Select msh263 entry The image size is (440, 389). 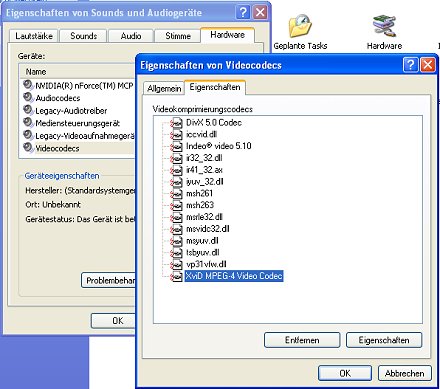pyautogui.click(x=200, y=205)
